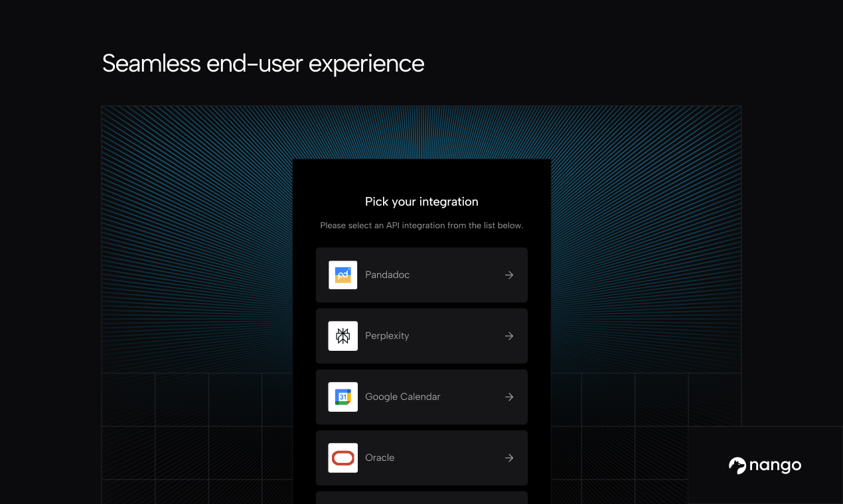
Task: Click the Perplexity logo icon
Action: point(343,336)
